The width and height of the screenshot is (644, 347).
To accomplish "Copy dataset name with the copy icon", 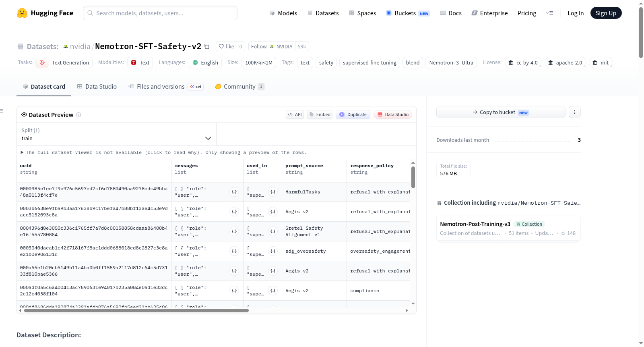I will click(x=206, y=46).
